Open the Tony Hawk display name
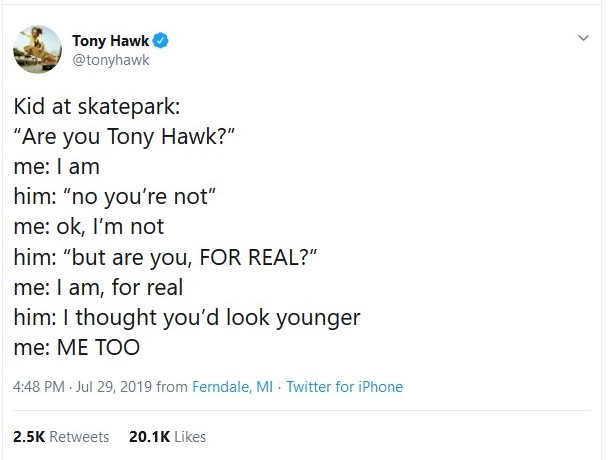 point(109,41)
